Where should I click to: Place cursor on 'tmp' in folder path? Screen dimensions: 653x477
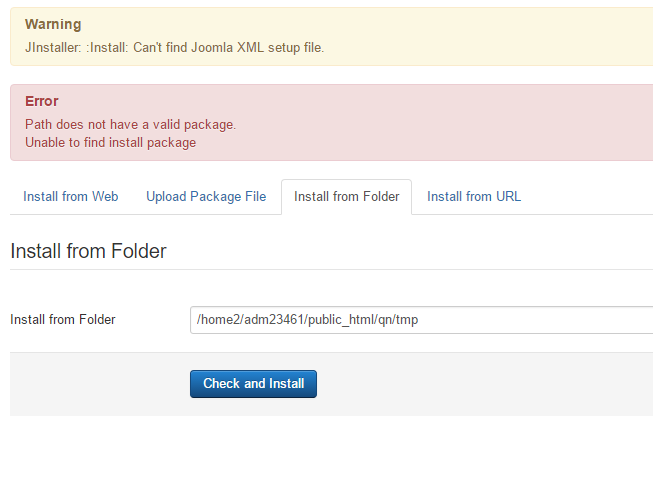point(407,320)
